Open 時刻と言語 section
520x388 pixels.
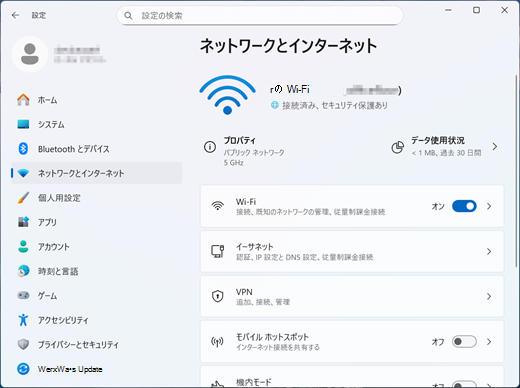pyautogui.click(x=97, y=271)
